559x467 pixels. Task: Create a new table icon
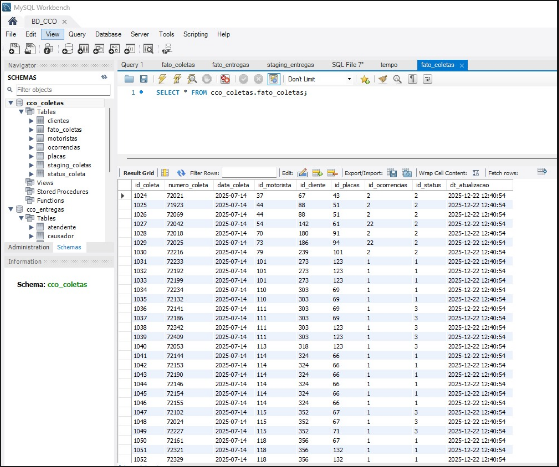tap(83, 48)
